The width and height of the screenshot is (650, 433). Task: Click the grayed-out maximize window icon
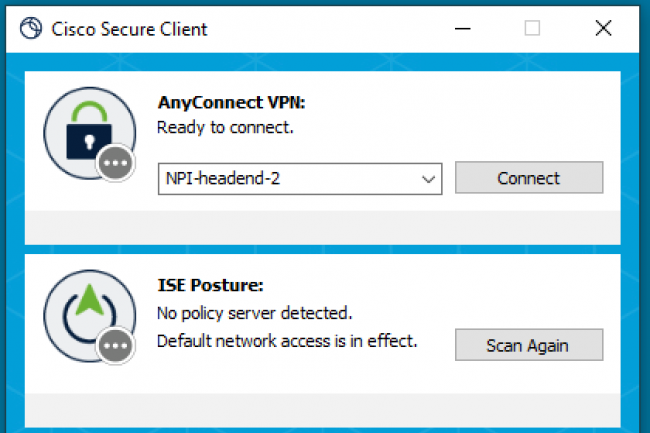[532, 28]
